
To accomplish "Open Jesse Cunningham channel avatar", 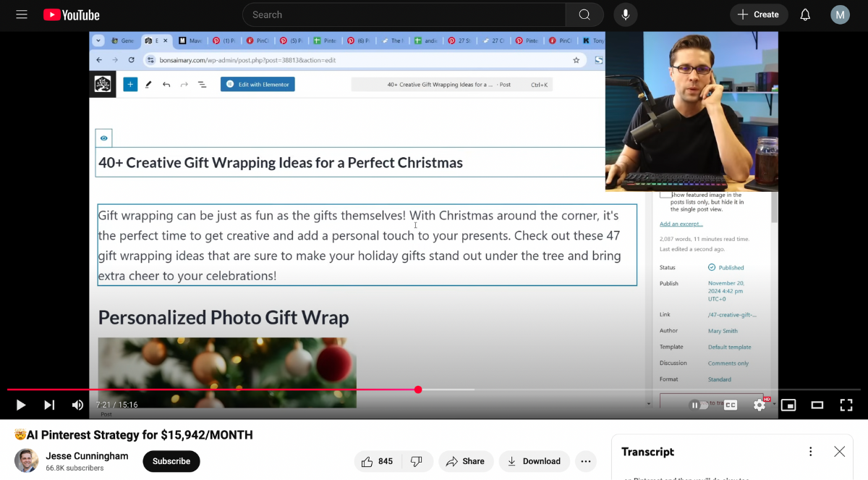I will [x=27, y=460].
